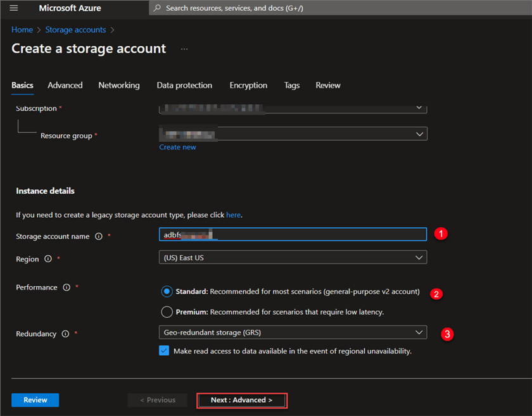Screen dimensions: 532x416
Task: Click the search magnifier icon
Action: coord(157,8)
